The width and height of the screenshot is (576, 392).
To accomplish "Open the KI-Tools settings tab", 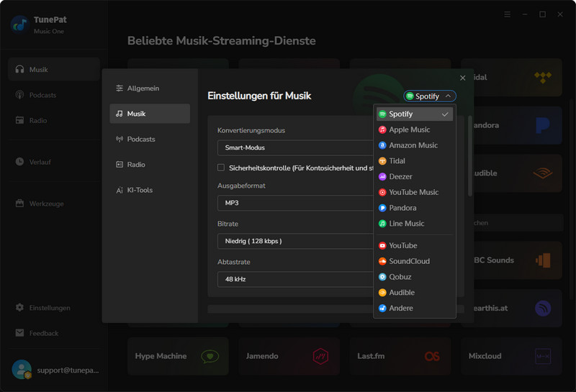I will pos(150,190).
